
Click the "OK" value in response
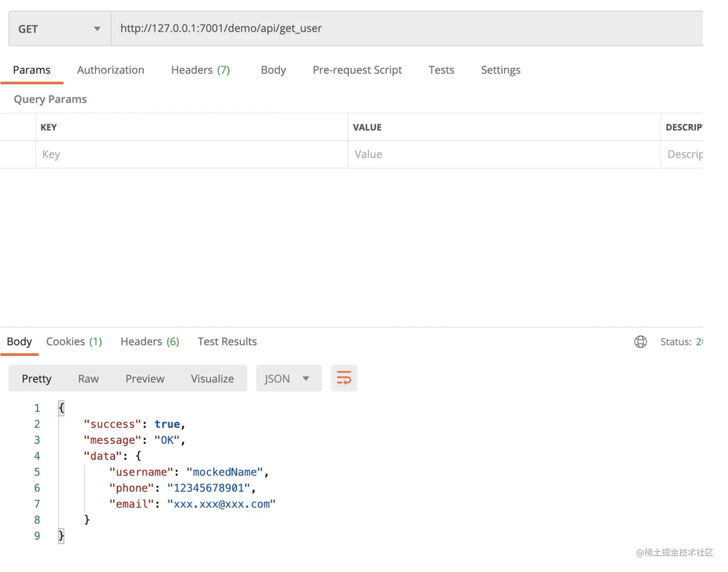167,440
